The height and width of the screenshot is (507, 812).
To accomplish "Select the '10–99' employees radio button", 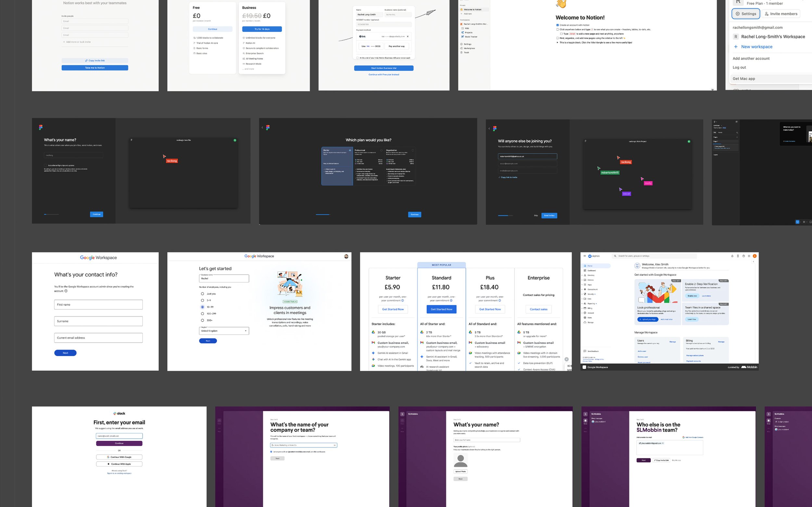I will pyautogui.click(x=202, y=307).
